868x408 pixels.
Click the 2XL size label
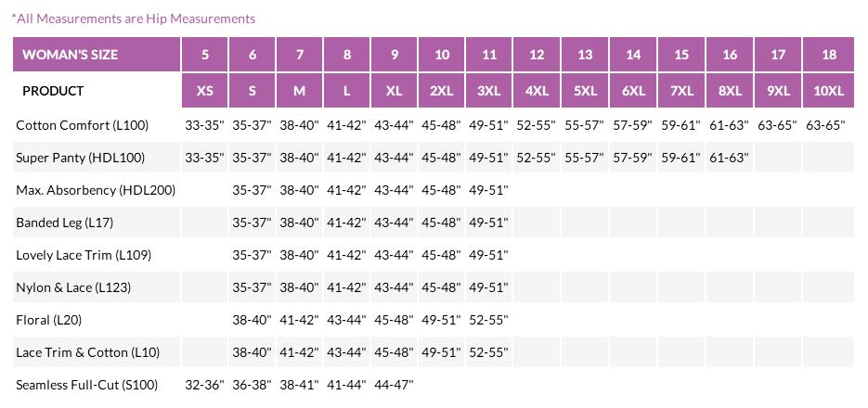442,91
